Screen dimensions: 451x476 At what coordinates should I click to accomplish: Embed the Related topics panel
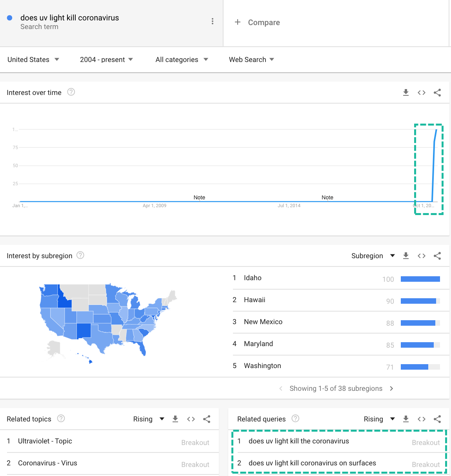click(191, 419)
